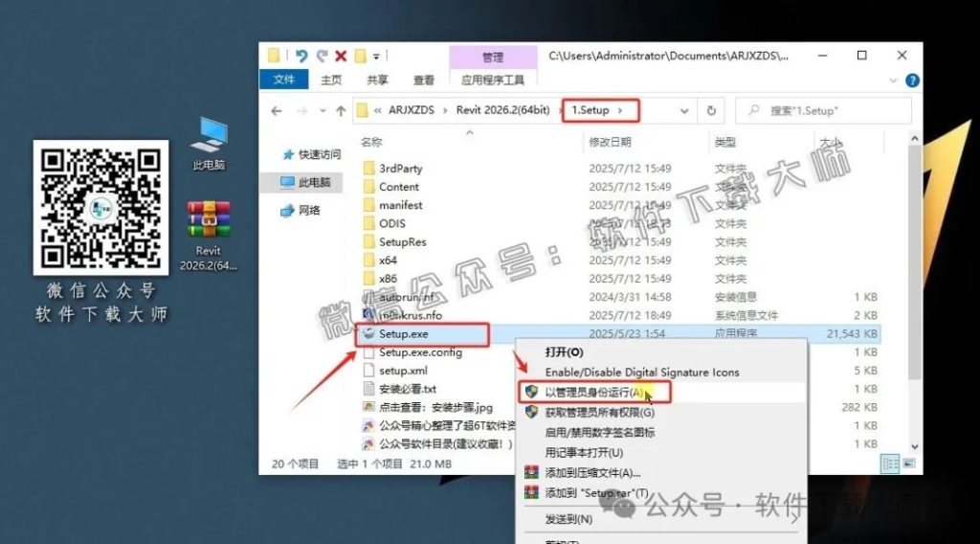The width and height of the screenshot is (980, 544).
Task: Select the Revit 2026.2 archive desktop icon
Action: click(208, 236)
